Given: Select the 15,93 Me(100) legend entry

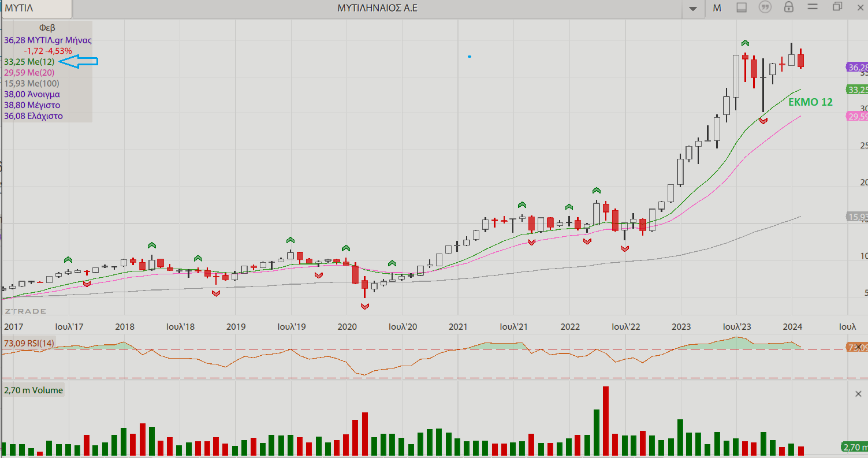Looking at the screenshot, I should 31,83.
